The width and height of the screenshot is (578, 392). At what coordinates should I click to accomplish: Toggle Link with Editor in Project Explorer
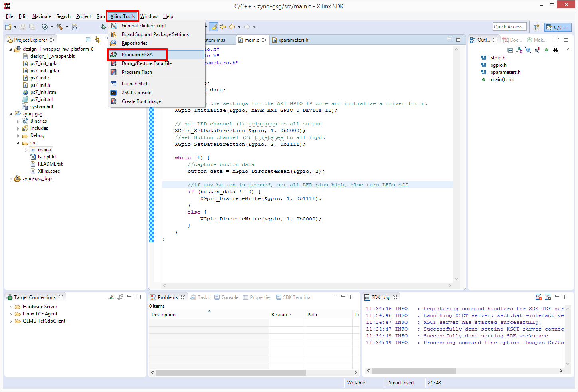pos(97,40)
